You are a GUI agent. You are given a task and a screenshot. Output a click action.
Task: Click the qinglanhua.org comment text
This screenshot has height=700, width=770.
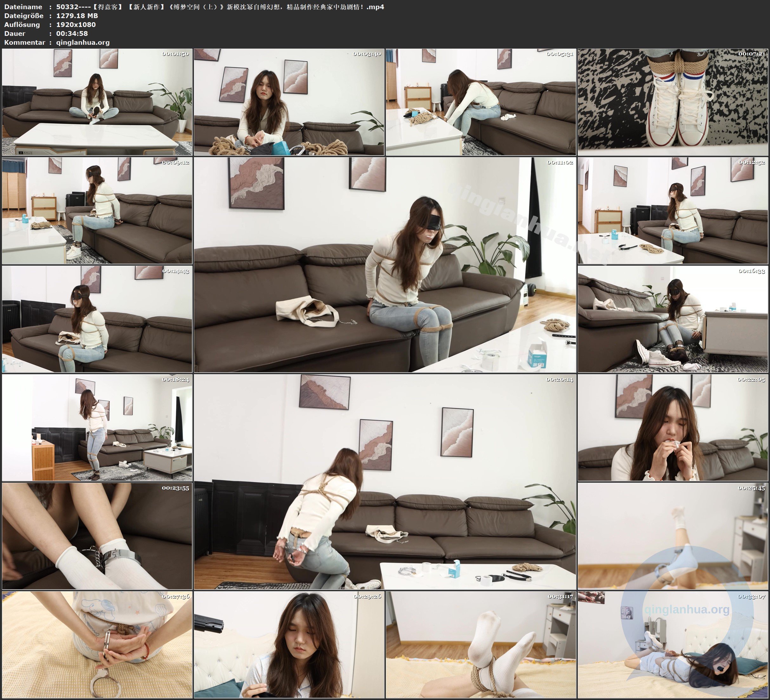point(83,43)
